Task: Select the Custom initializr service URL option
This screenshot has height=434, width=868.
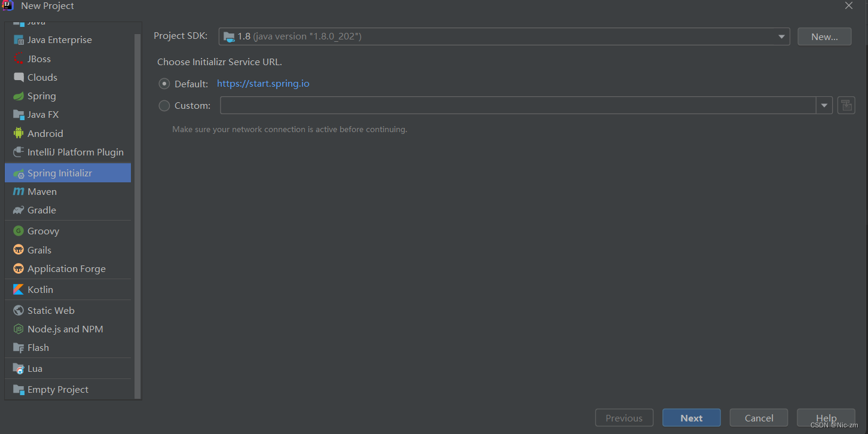Action: [164, 105]
